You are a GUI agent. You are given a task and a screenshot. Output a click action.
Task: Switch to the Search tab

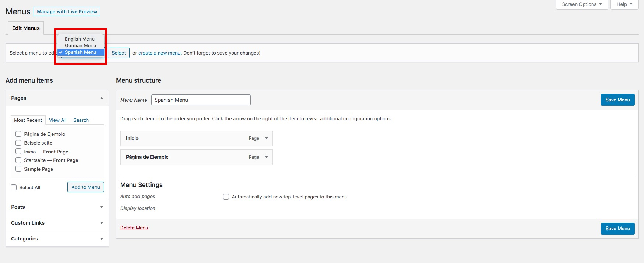(81, 120)
